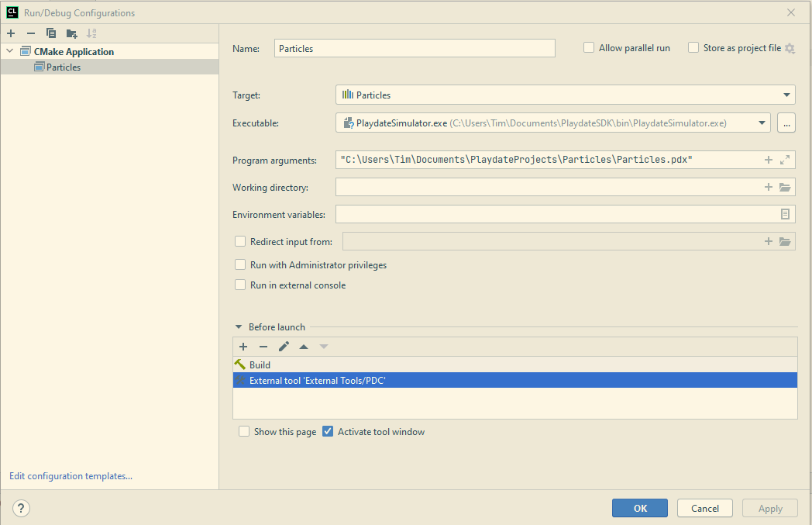Enable Allow parallel run
This screenshot has height=525, width=812.
(589, 47)
